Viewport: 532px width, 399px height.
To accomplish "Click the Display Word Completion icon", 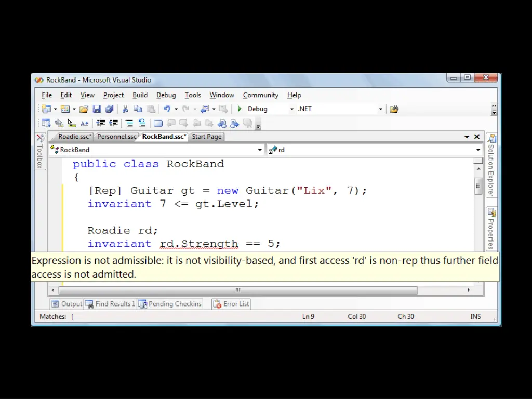I will tap(85, 124).
